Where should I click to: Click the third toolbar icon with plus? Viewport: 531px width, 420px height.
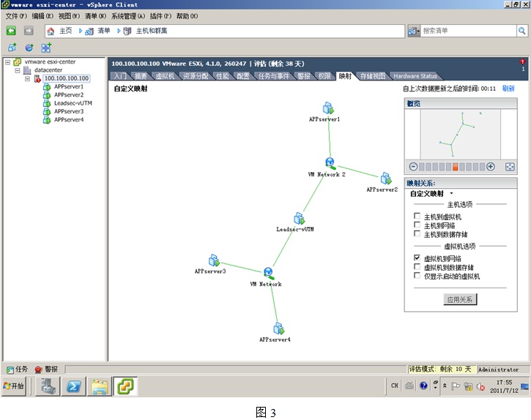[x=46, y=48]
